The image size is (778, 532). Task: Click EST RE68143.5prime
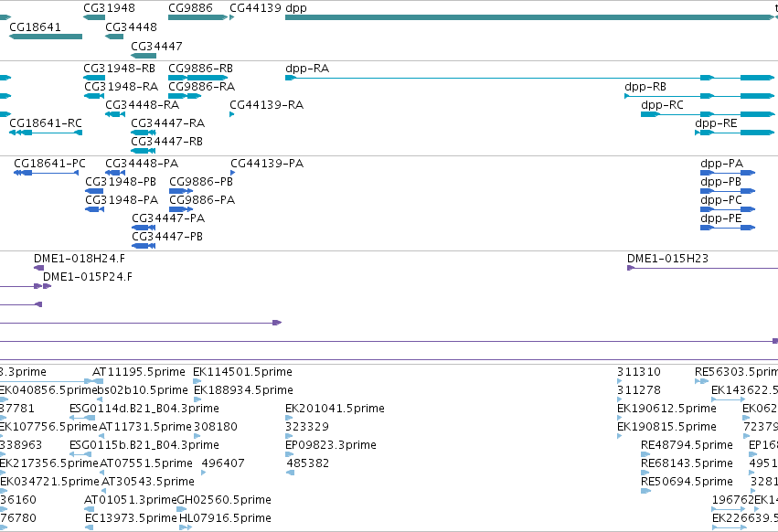(x=645, y=473)
